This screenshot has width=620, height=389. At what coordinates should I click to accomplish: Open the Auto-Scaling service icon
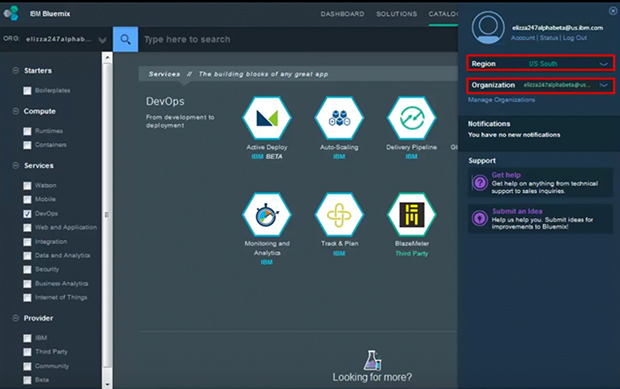click(x=339, y=118)
